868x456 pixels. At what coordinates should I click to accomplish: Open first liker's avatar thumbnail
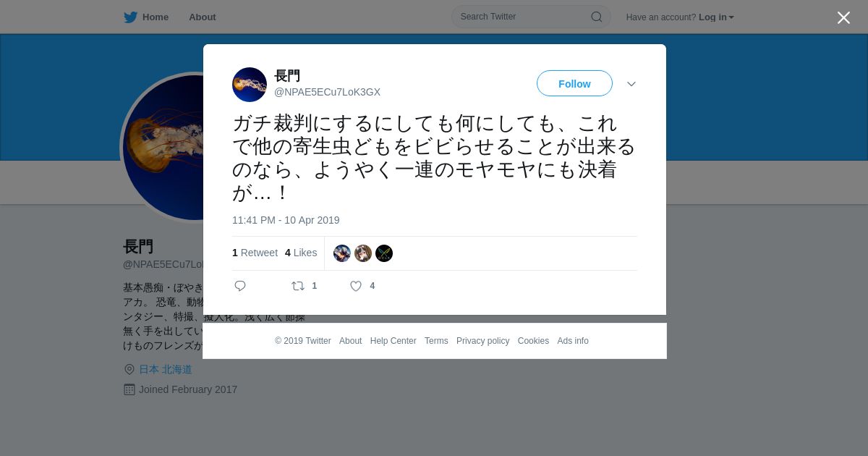tap(342, 253)
